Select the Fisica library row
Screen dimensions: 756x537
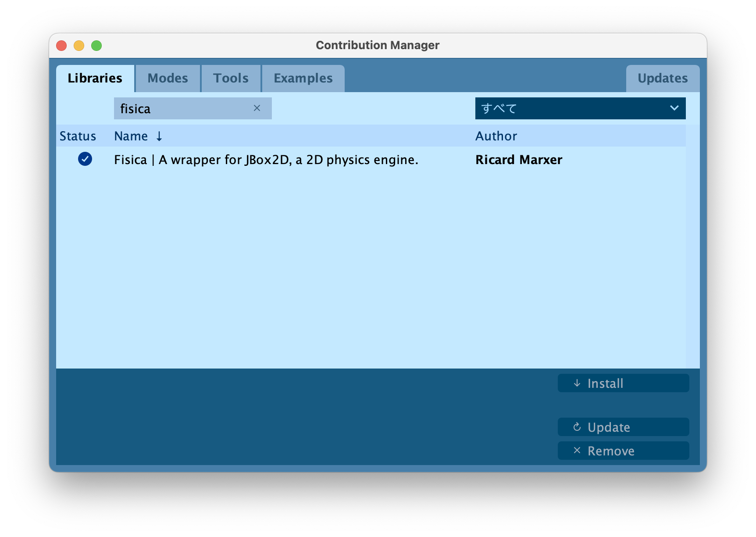[371, 159]
